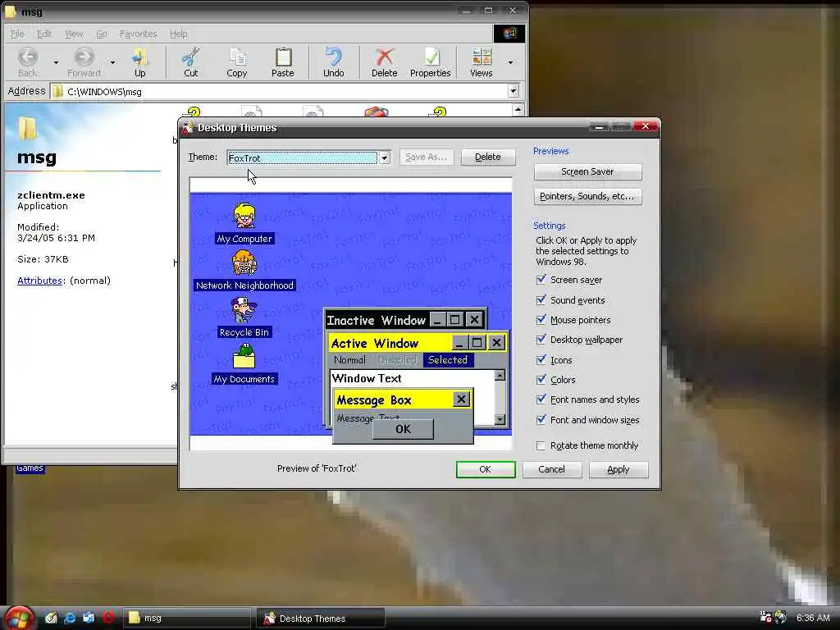The height and width of the screenshot is (630, 840).
Task: Click Show Desktop quick launch icon
Action: (89, 618)
